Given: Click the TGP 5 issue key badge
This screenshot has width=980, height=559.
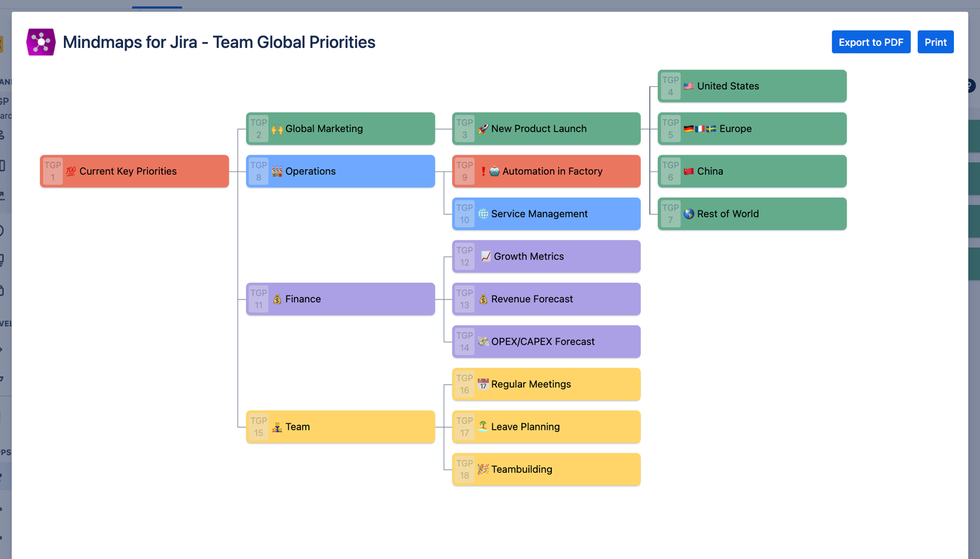Looking at the screenshot, I should pyautogui.click(x=671, y=129).
